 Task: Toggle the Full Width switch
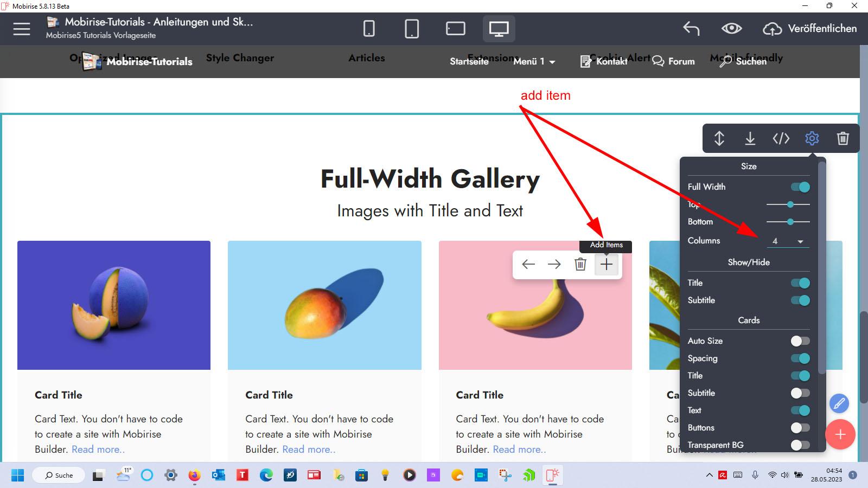[x=800, y=187]
